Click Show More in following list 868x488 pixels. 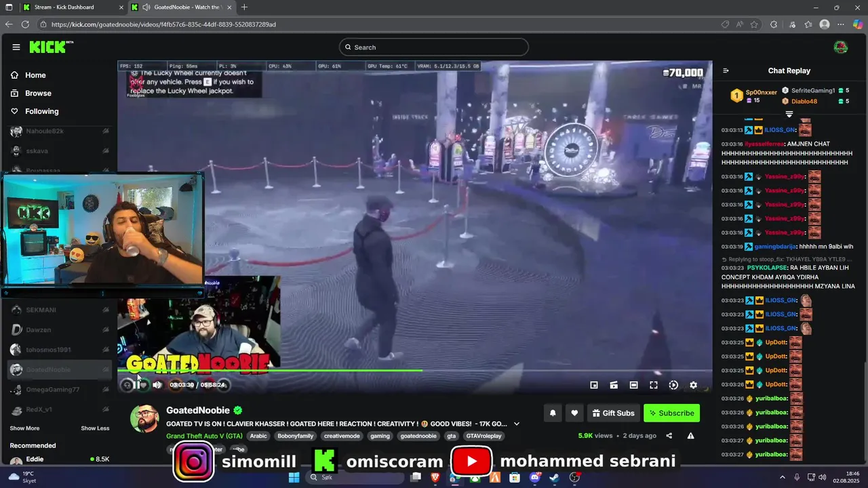coord(24,428)
